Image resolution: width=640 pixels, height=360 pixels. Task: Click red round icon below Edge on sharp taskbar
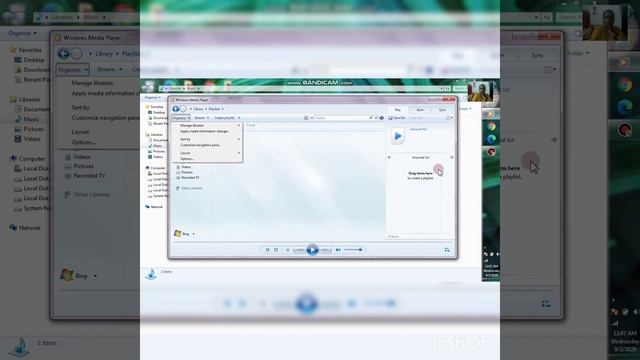pyautogui.click(x=491, y=152)
